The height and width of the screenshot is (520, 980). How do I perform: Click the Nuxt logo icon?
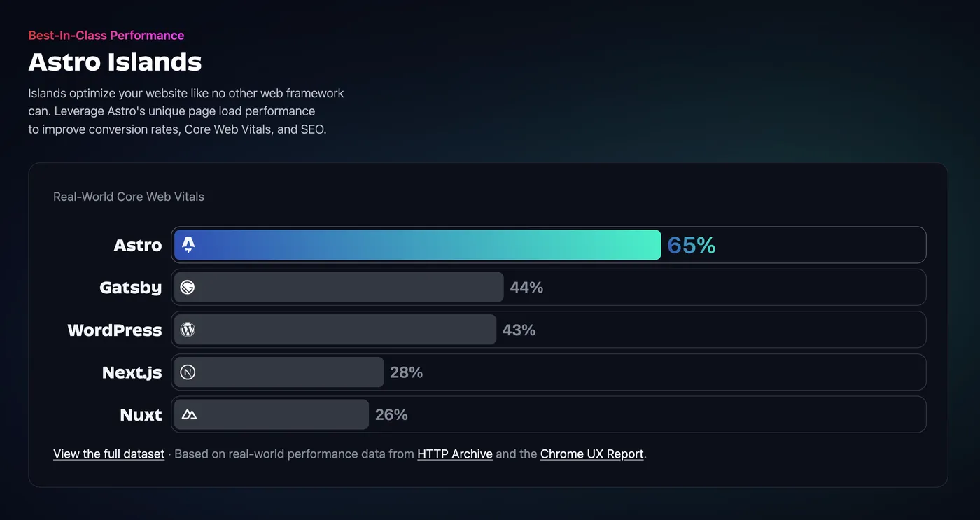coord(188,414)
